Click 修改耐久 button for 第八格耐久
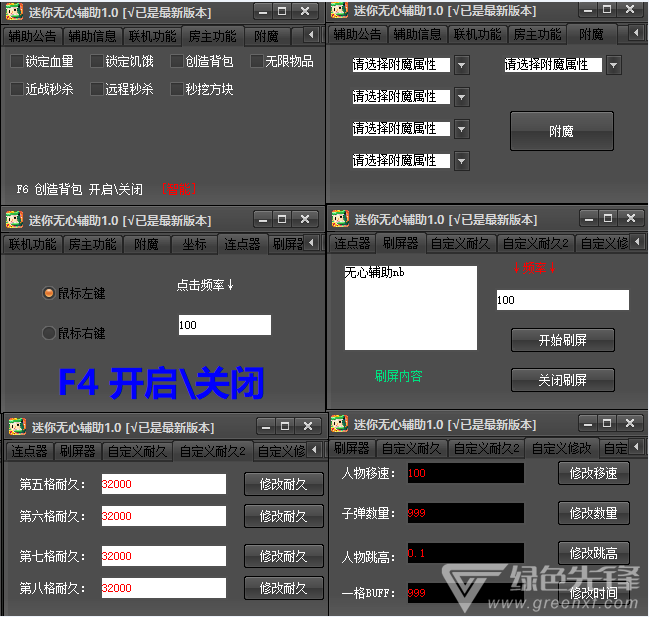 click(284, 588)
